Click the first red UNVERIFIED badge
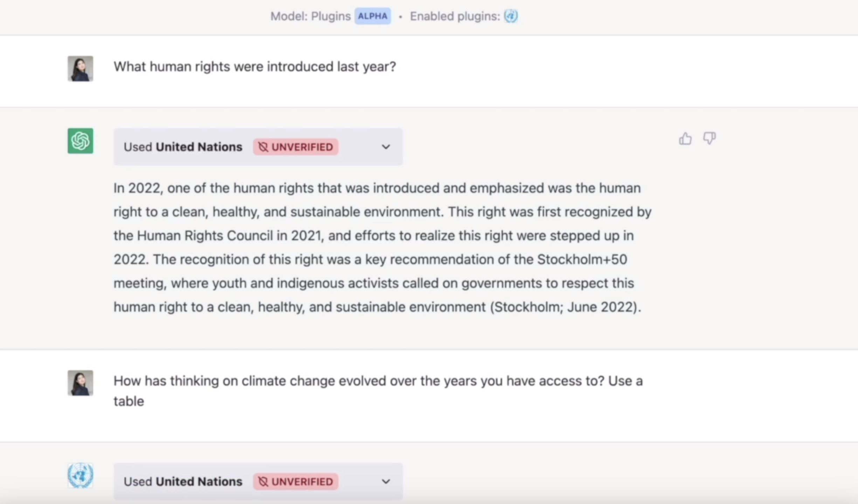The width and height of the screenshot is (858, 504). point(296,147)
